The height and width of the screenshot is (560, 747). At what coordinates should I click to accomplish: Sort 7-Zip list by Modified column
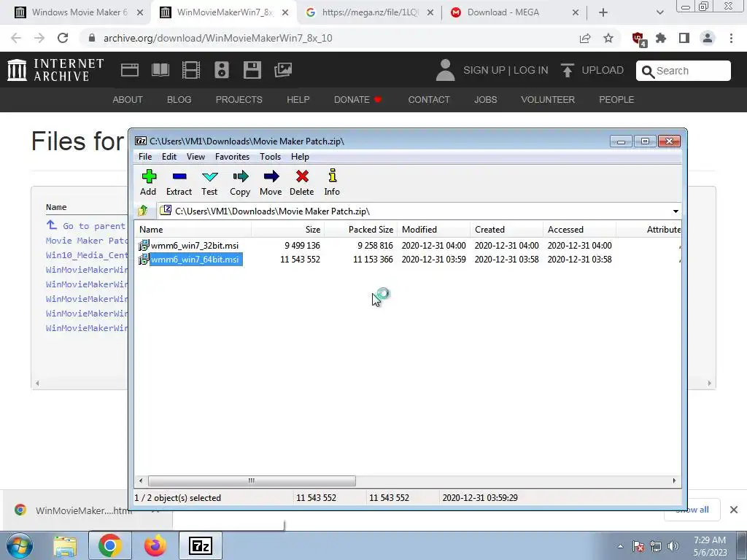(x=433, y=229)
